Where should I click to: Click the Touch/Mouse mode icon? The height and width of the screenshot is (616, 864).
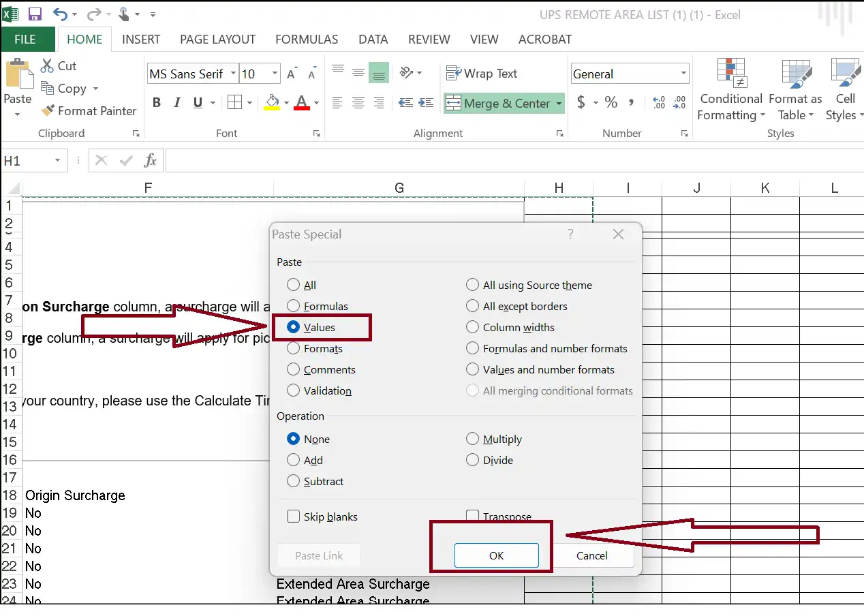click(125, 14)
